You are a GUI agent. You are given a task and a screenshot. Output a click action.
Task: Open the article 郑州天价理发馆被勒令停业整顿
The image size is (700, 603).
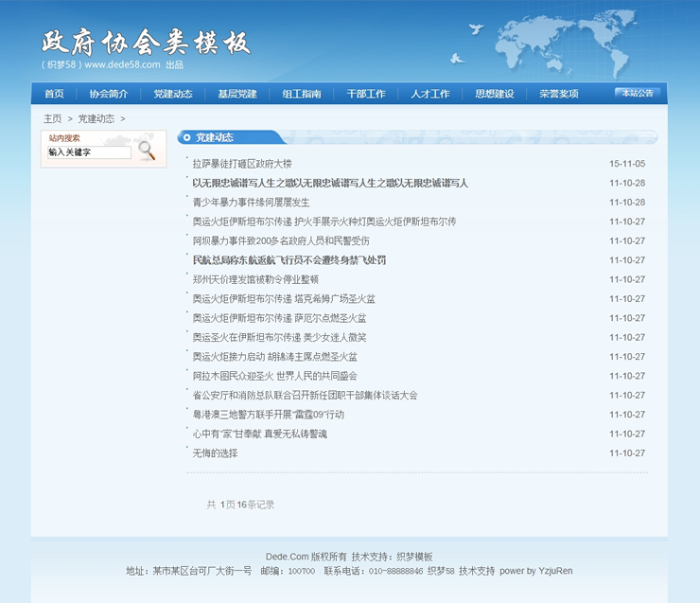255,279
